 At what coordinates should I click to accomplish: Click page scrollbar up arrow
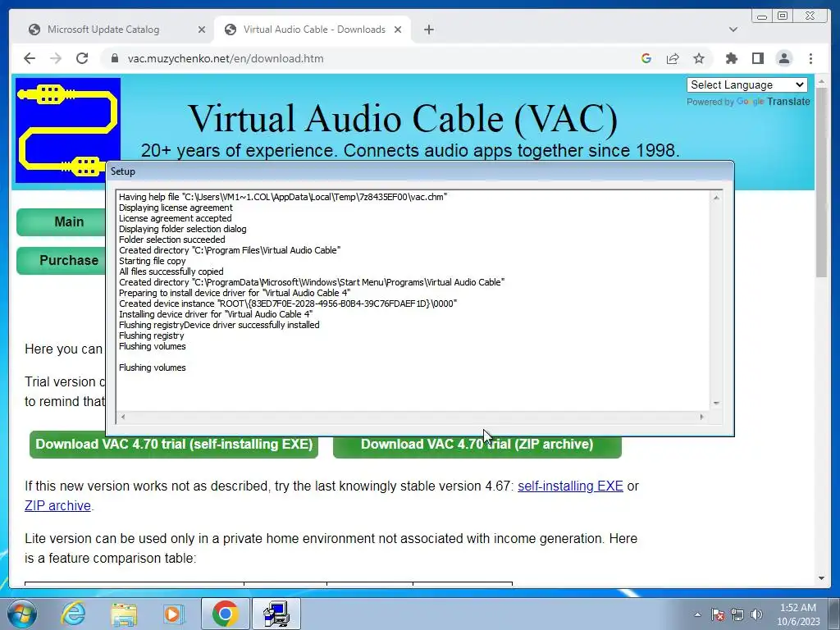tap(822, 82)
